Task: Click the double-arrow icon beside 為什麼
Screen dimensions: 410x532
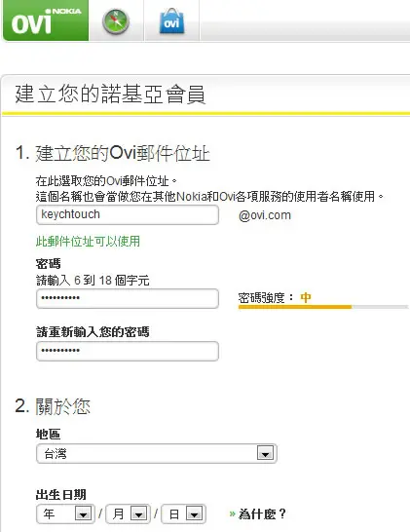Action: pos(232,513)
